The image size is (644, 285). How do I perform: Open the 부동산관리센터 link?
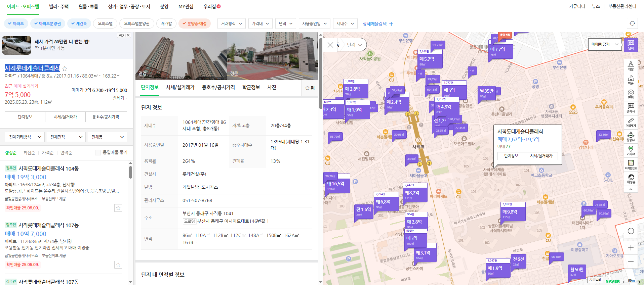(622, 6)
